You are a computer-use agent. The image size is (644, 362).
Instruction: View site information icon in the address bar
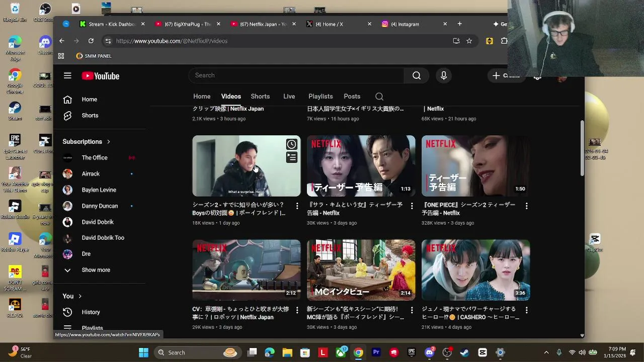108,41
